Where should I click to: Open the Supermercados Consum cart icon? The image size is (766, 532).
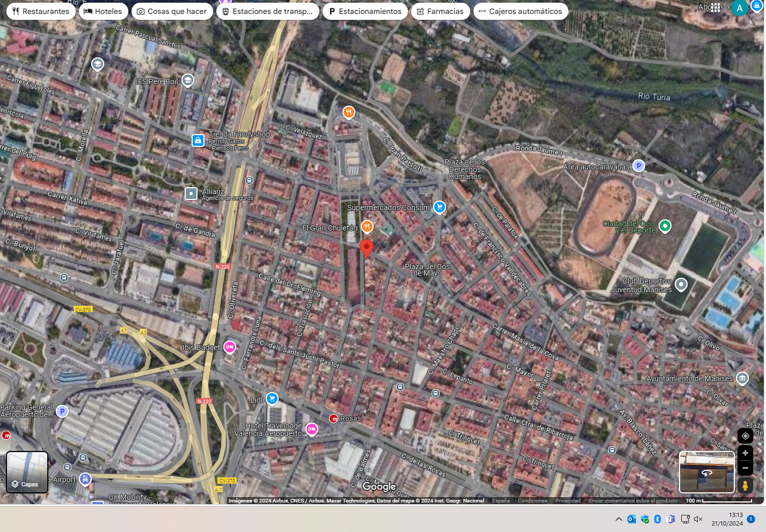[440, 207]
